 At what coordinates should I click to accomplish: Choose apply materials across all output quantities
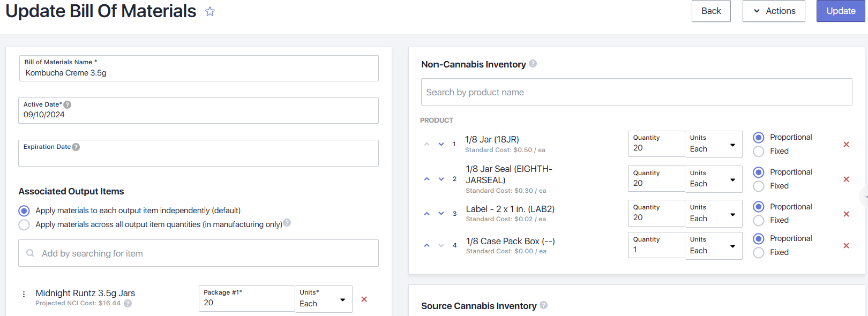(24, 225)
